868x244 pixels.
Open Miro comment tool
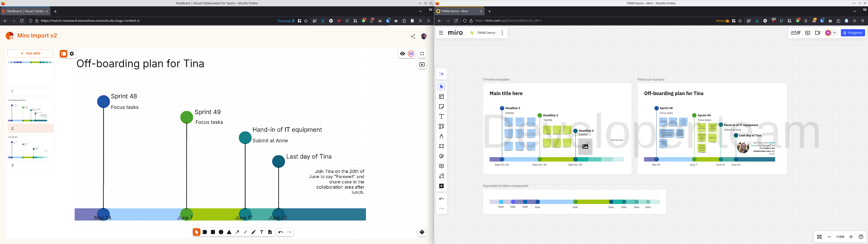[441, 166]
